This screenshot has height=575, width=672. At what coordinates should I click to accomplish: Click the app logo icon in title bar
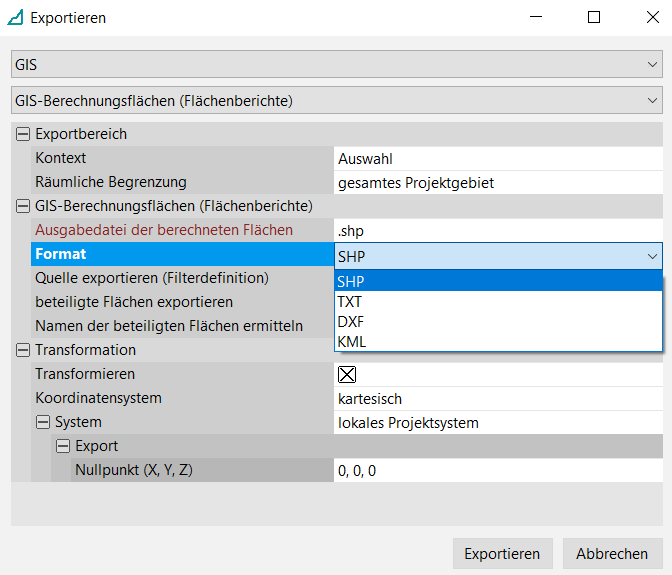coord(16,18)
